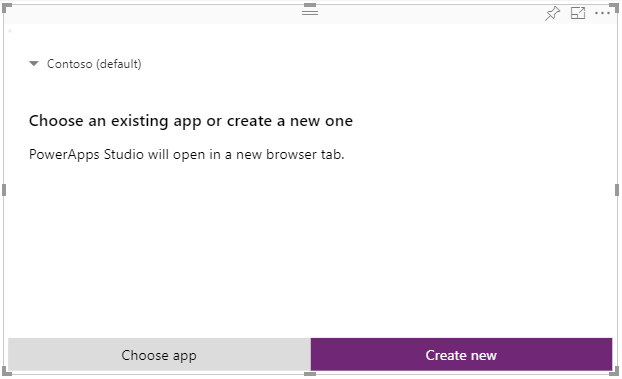Viewport: 622px width, 379px height.
Task: Select the 'Choose an existing app' heading text
Action: pyautogui.click(x=191, y=121)
